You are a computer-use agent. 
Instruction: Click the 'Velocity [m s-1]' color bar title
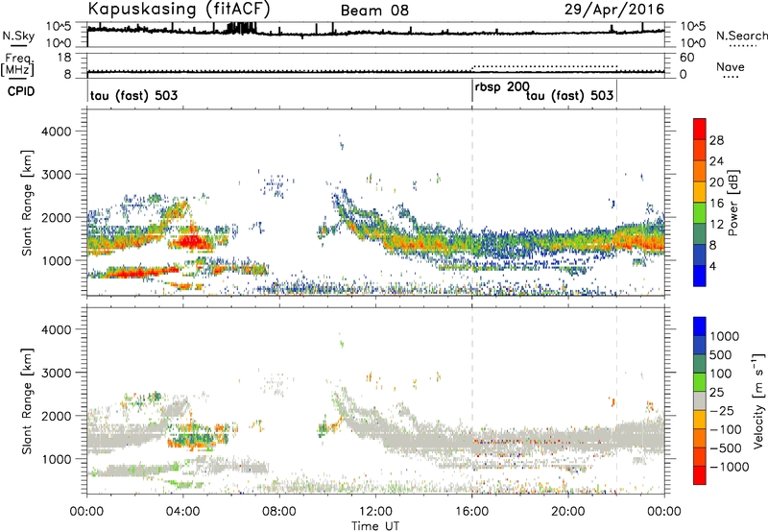click(x=758, y=400)
